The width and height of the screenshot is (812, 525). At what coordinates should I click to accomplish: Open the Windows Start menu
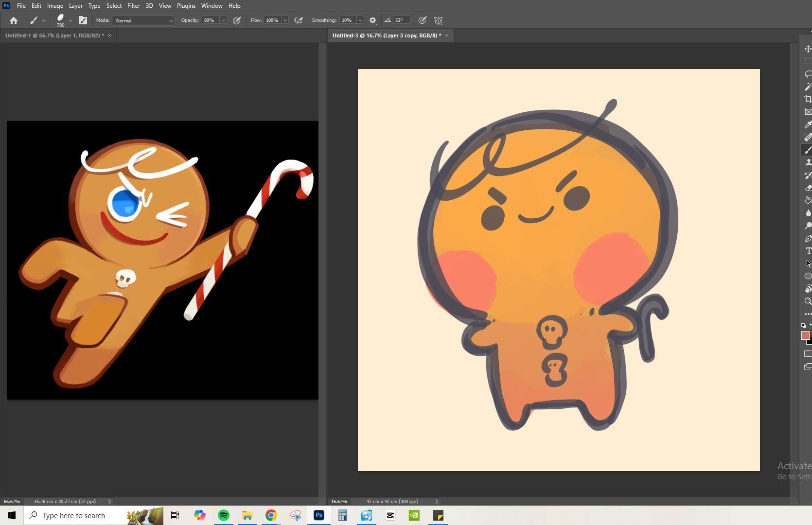coord(12,515)
